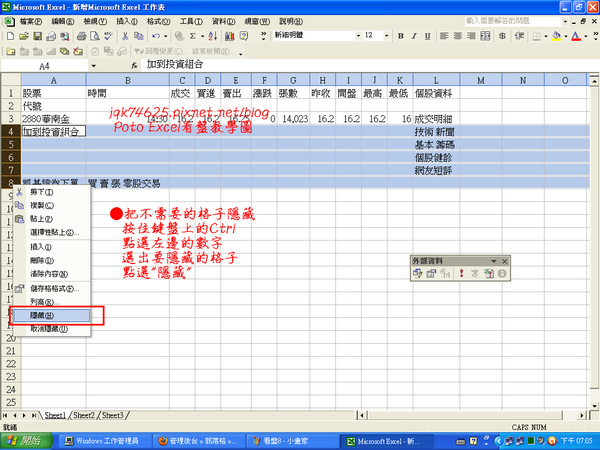Align text left icon
This screenshot has width=600, height=450.
(444, 36)
